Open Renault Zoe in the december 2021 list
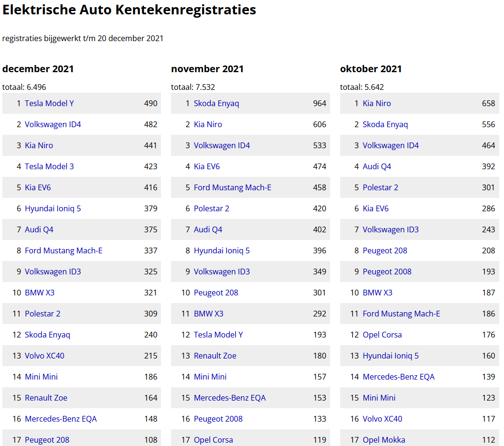Viewport: 504px width, 446px height. point(46,398)
